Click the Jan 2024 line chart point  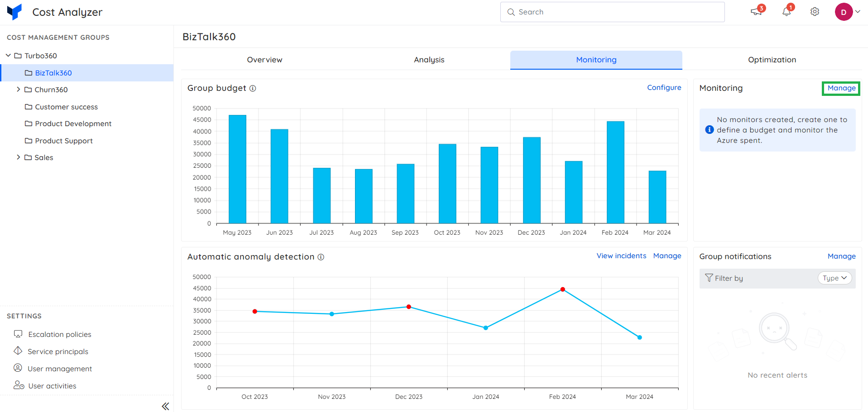click(486, 328)
